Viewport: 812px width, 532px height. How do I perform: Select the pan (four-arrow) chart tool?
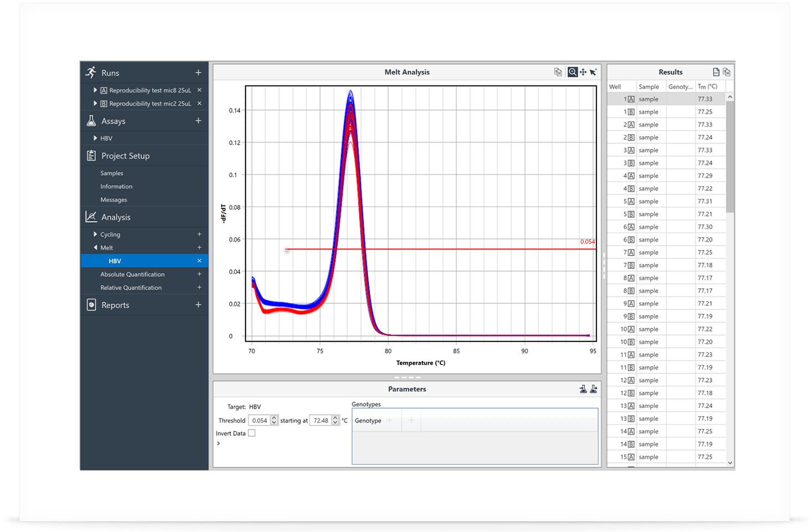click(583, 72)
